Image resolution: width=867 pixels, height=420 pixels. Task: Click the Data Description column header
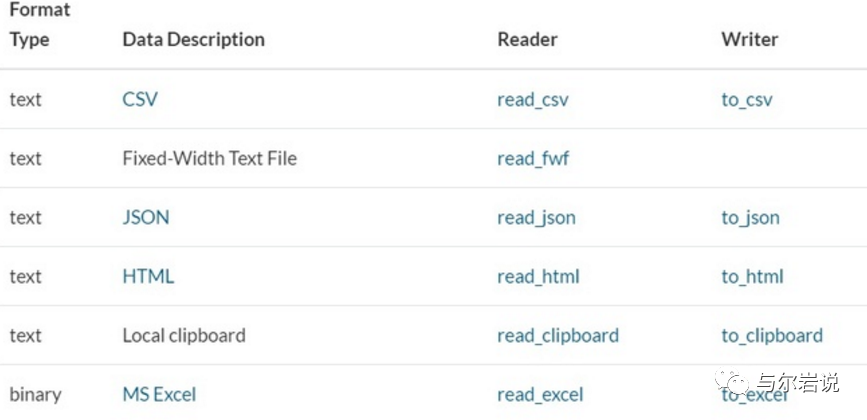pyautogui.click(x=194, y=39)
